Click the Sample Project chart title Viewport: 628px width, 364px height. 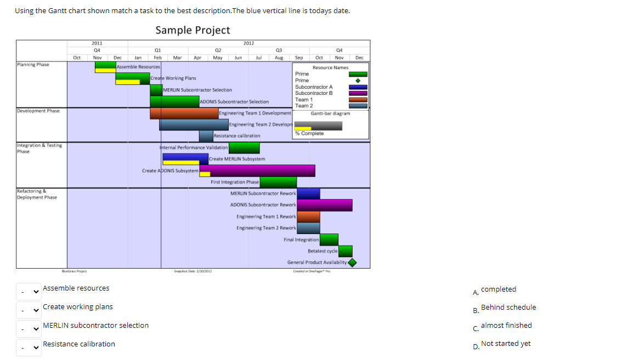192,30
